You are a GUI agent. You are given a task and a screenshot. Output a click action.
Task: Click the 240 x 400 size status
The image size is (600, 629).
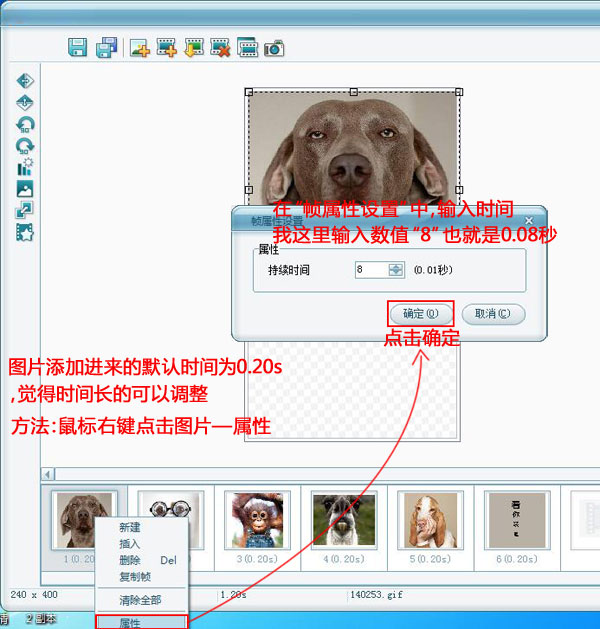tap(34, 595)
